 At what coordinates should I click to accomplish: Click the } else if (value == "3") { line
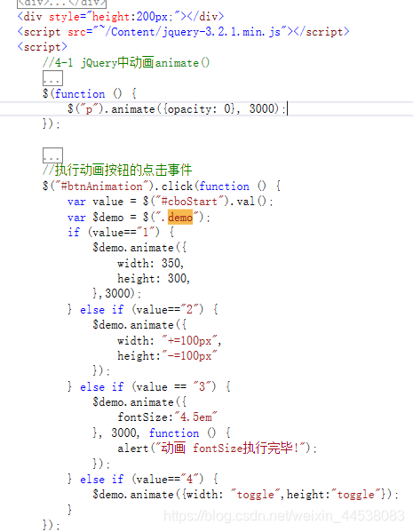pyautogui.click(x=149, y=386)
